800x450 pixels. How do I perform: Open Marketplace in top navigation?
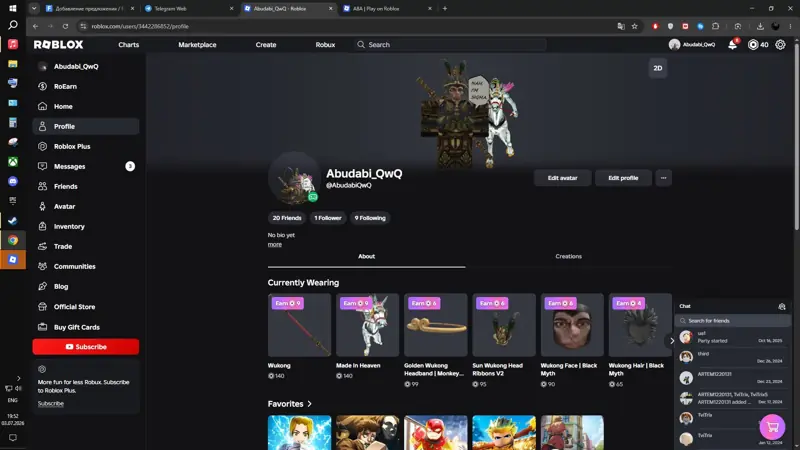tap(197, 45)
